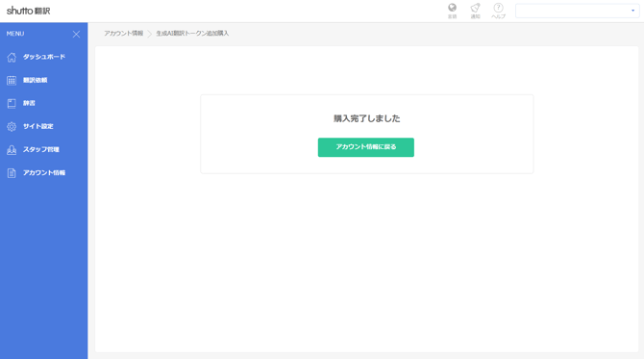
Task: Open the language globe icon
Action: [x=452, y=8]
